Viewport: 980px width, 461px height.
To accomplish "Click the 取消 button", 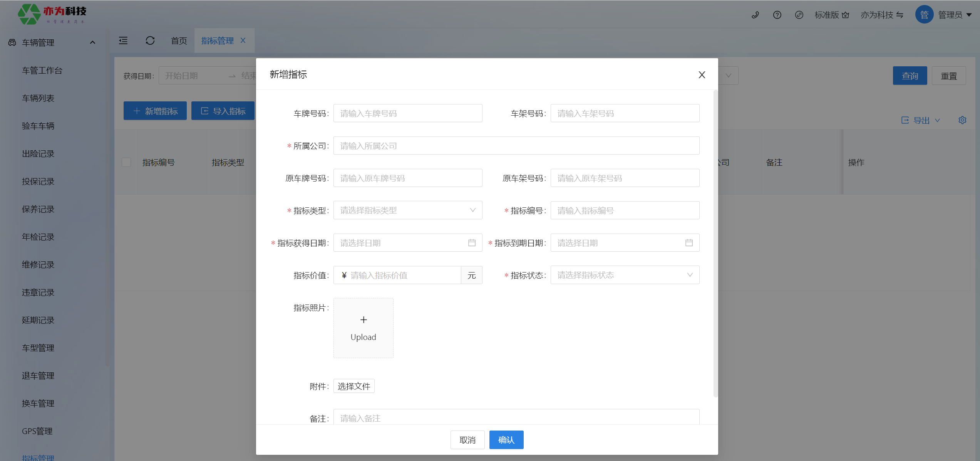I will pos(467,440).
